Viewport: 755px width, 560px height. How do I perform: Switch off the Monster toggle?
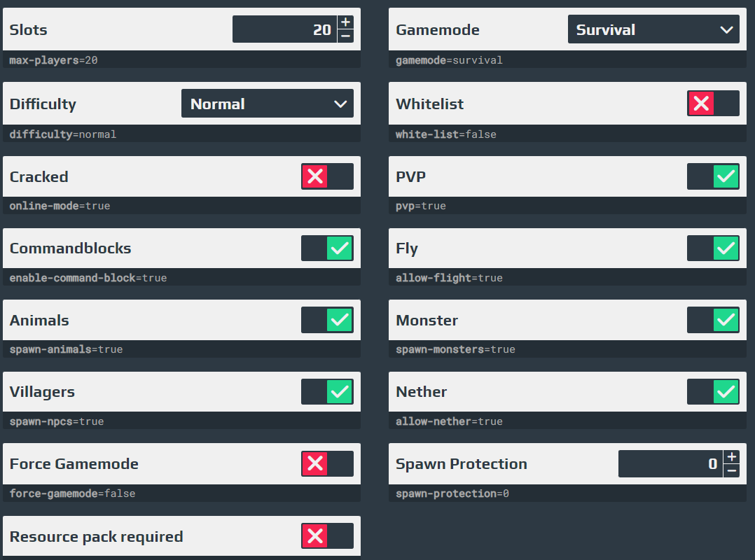click(713, 320)
